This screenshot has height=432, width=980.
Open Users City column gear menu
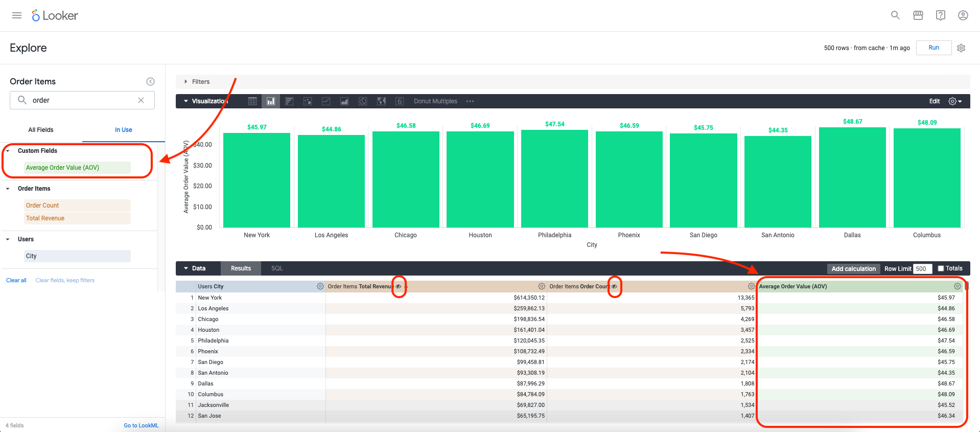(320, 286)
